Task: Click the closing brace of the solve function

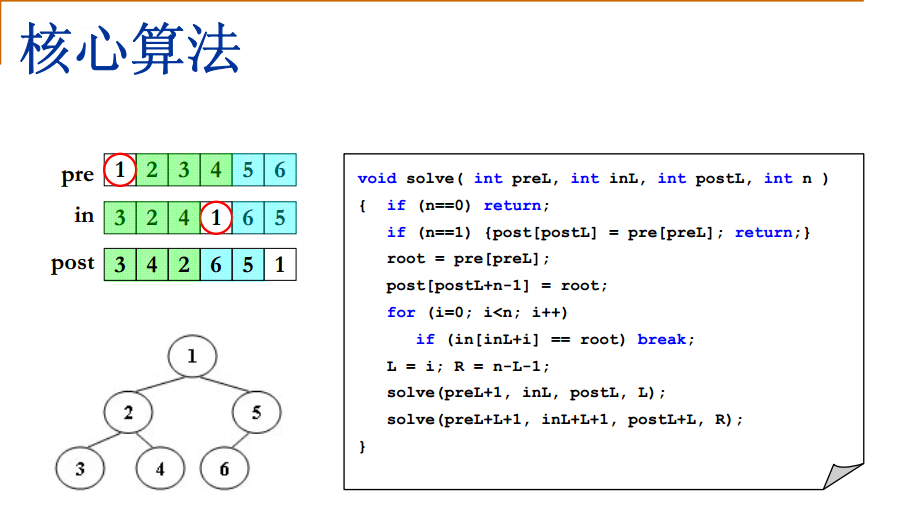Action: 362,446
